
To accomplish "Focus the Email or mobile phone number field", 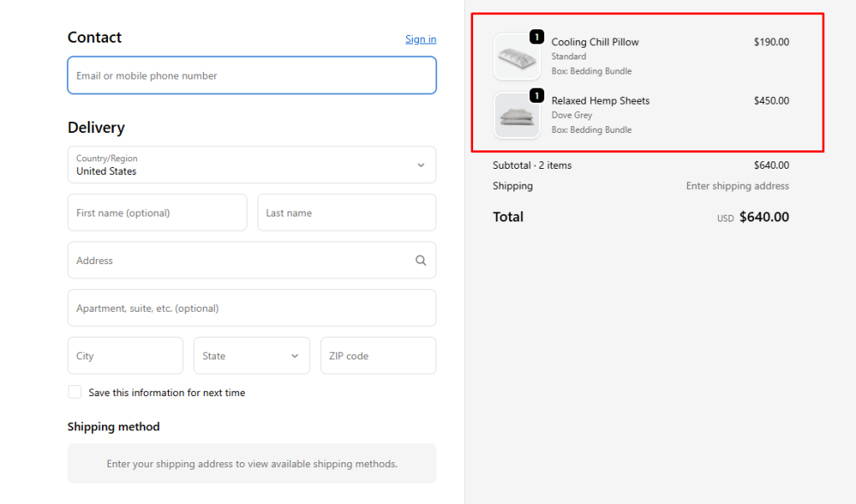I will tap(251, 75).
